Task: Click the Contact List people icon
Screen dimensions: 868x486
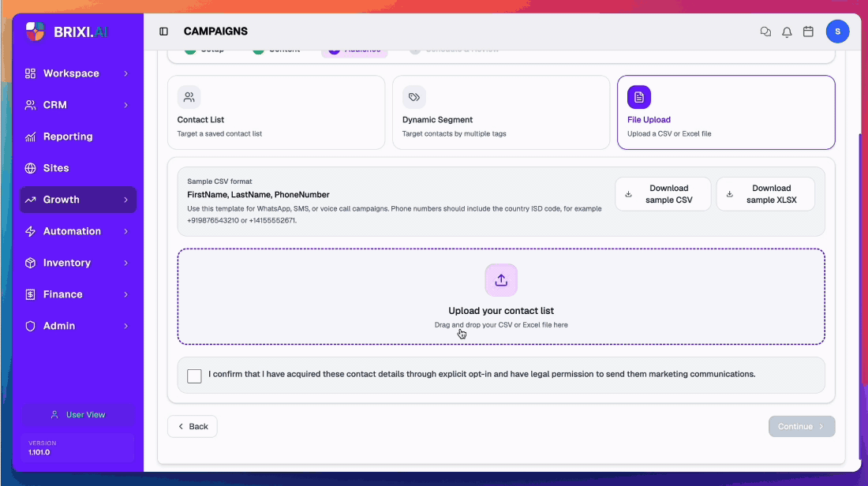Action: tap(189, 97)
